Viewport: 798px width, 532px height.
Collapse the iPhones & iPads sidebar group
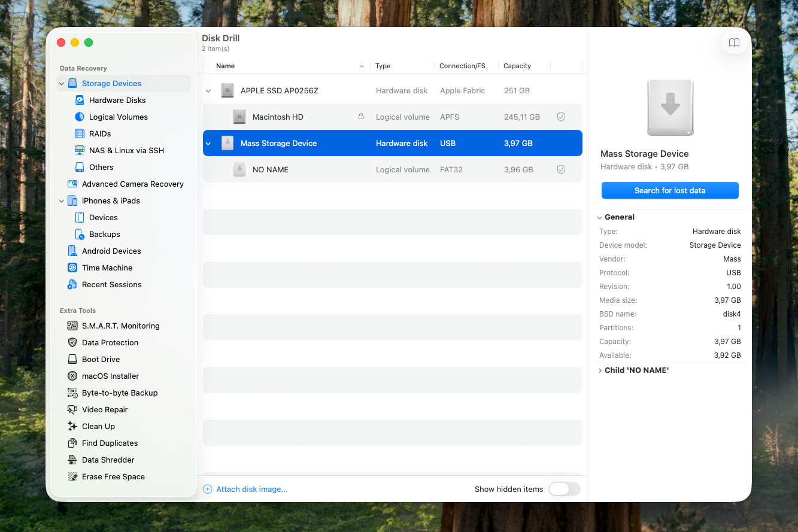pyautogui.click(x=62, y=201)
